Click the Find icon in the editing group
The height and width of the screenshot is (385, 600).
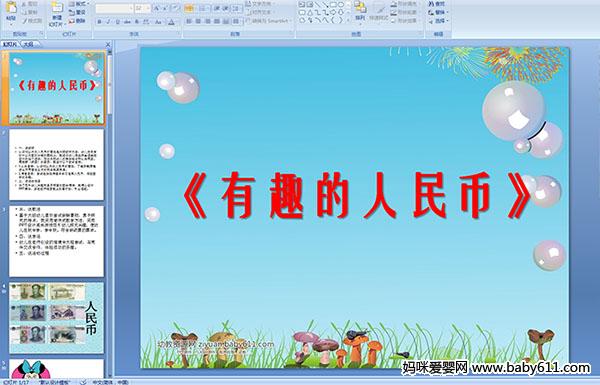tap(437, 4)
